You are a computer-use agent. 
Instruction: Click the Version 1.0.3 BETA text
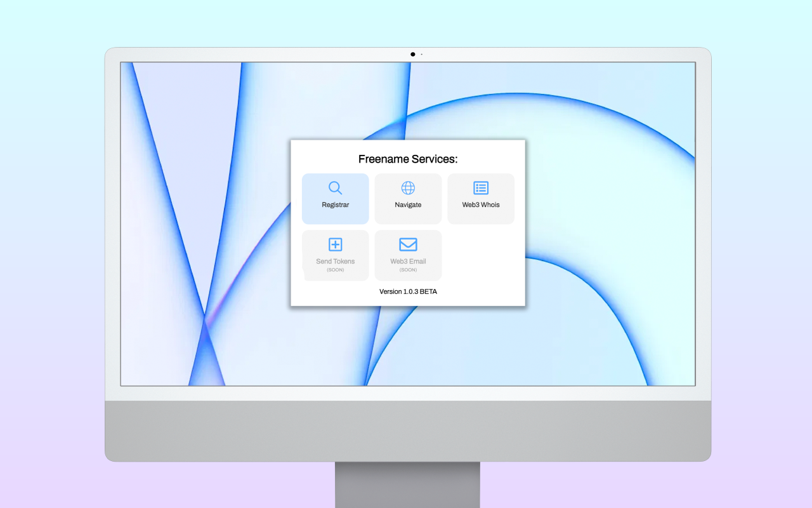click(408, 291)
